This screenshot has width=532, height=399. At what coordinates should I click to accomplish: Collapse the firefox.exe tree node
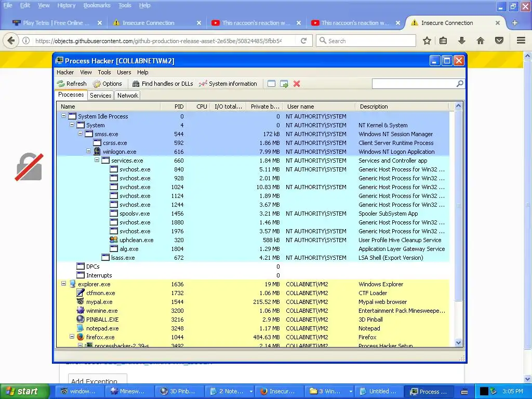(x=72, y=337)
